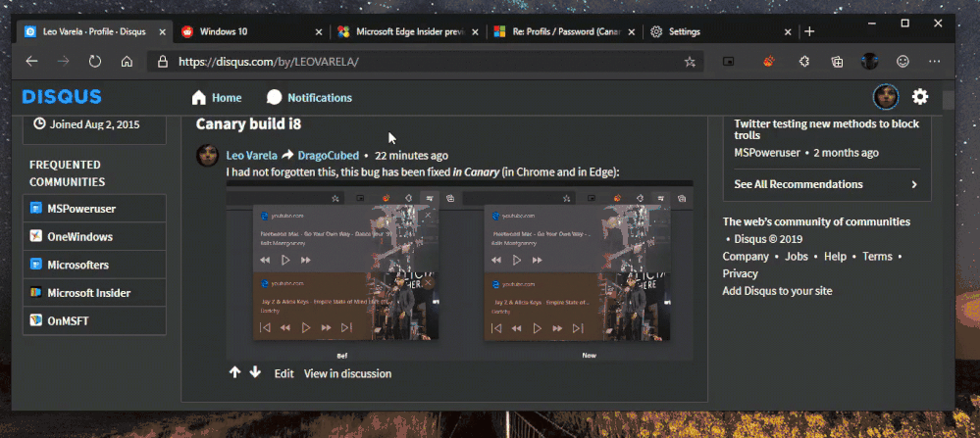The height and width of the screenshot is (438, 980).
Task: Add page to favorites with star icon
Action: click(x=690, y=61)
